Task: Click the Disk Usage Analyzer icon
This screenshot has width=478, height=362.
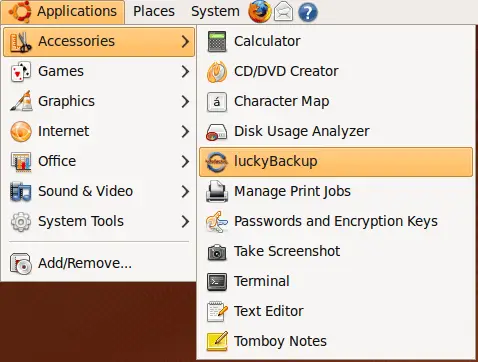Action: coord(217,132)
